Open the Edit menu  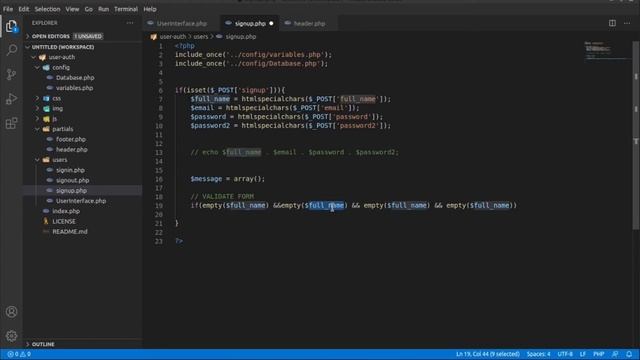24,9
